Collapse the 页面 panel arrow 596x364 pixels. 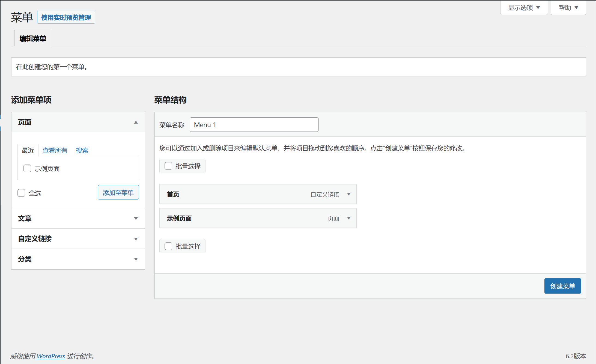[136, 122]
